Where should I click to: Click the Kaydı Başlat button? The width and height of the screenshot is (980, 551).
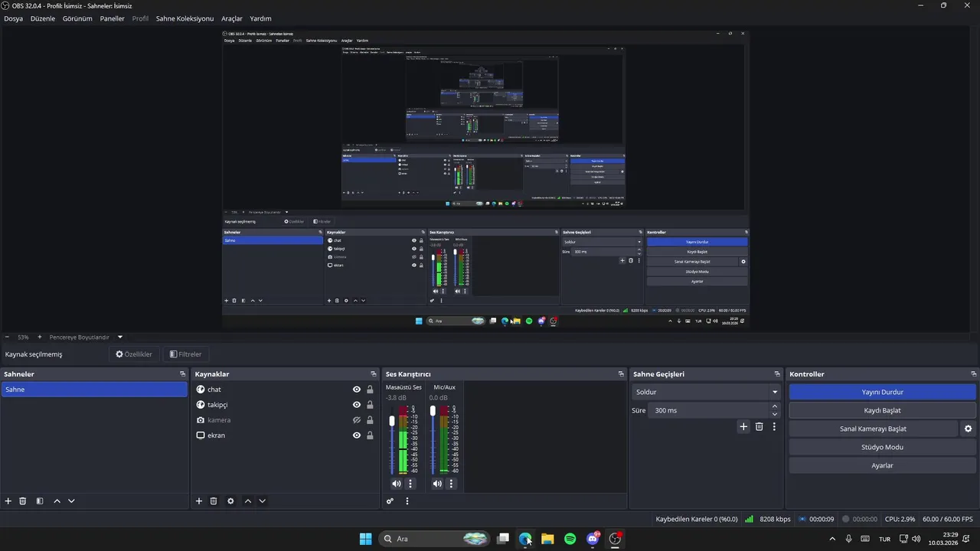click(x=883, y=410)
